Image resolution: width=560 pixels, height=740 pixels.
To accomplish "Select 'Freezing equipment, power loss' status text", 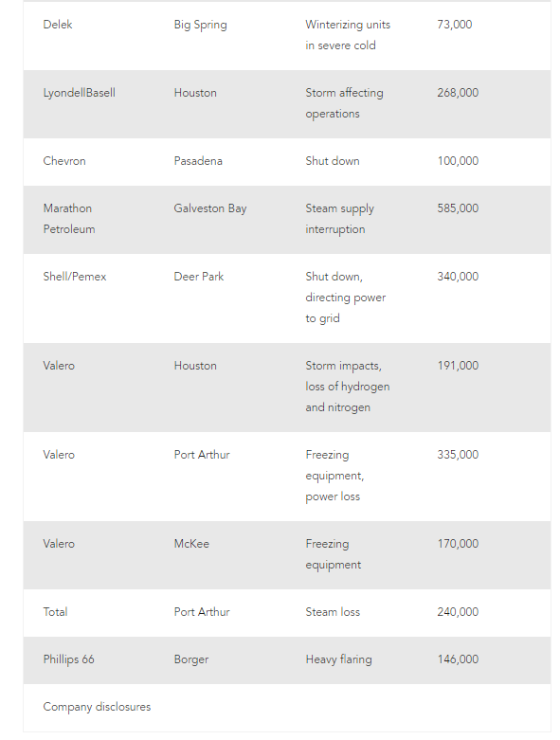I will pos(334,476).
